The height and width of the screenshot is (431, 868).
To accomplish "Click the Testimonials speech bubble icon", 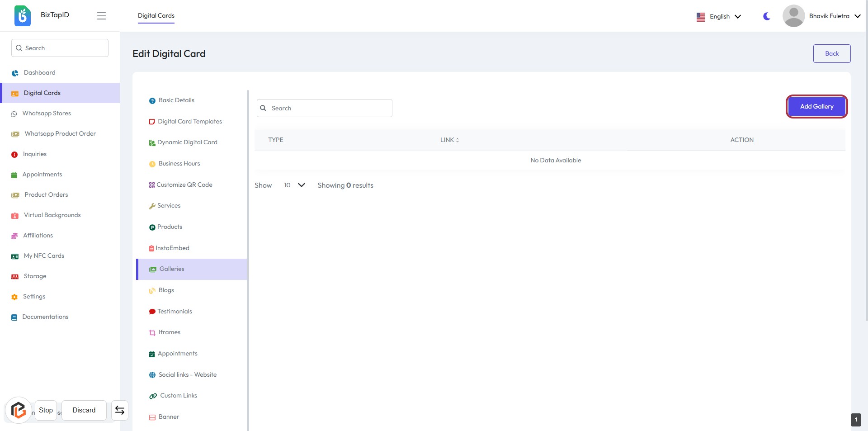I will pyautogui.click(x=152, y=312).
